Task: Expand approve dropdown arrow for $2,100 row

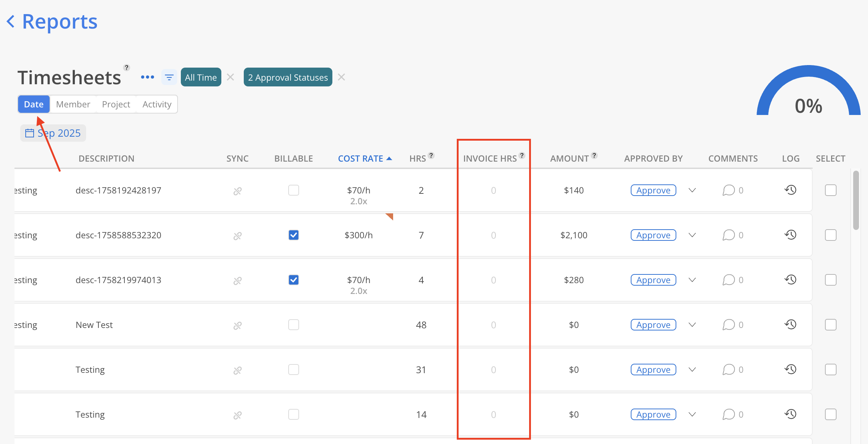Action: [x=692, y=235]
